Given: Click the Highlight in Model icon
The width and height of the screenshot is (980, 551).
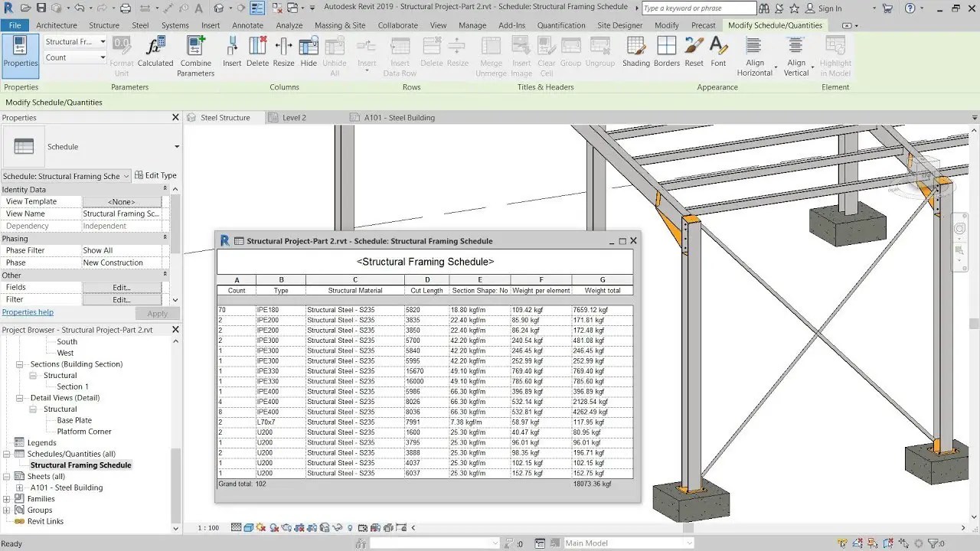Looking at the screenshot, I should [x=835, y=54].
